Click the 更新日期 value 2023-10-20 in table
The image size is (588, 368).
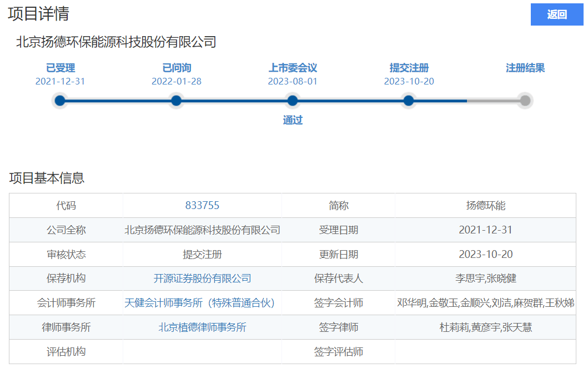[x=486, y=254]
